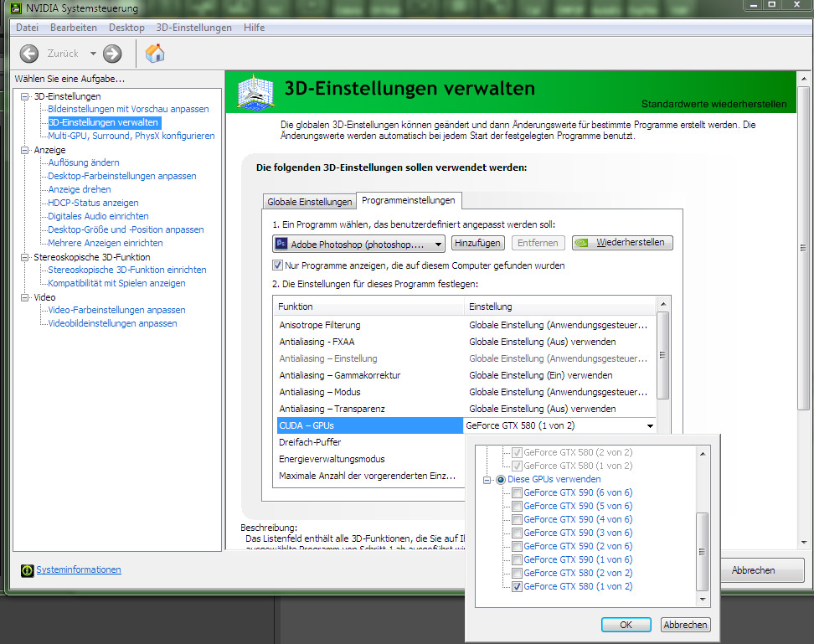Open the Bearbeiten menu

(73, 28)
